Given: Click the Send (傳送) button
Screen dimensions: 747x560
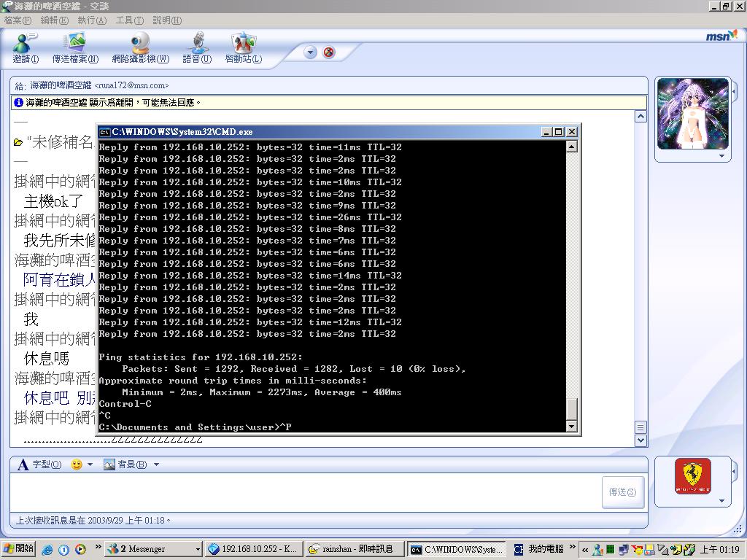Looking at the screenshot, I should pos(623,492).
